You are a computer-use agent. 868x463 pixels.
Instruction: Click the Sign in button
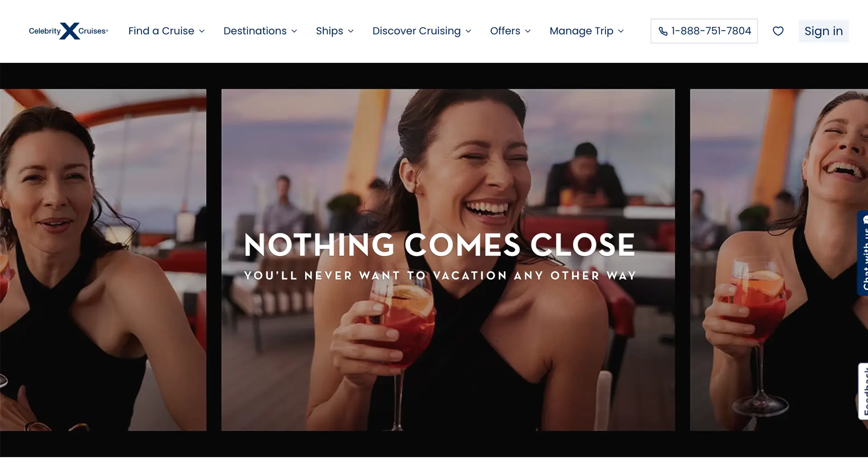click(823, 31)
